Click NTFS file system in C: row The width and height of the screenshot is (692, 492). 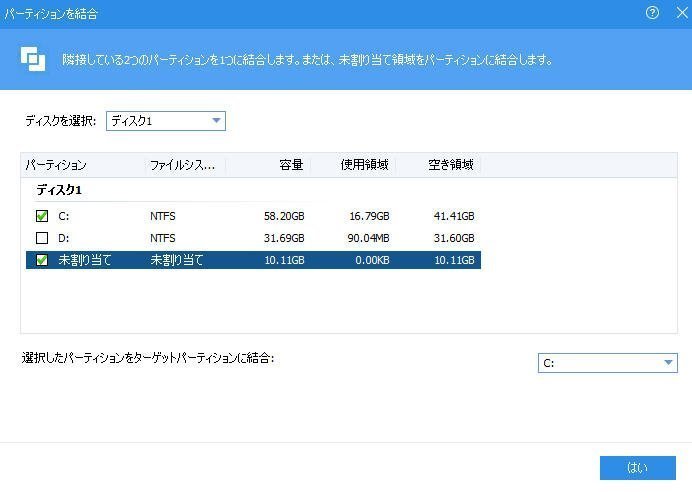tap(163, 216)
